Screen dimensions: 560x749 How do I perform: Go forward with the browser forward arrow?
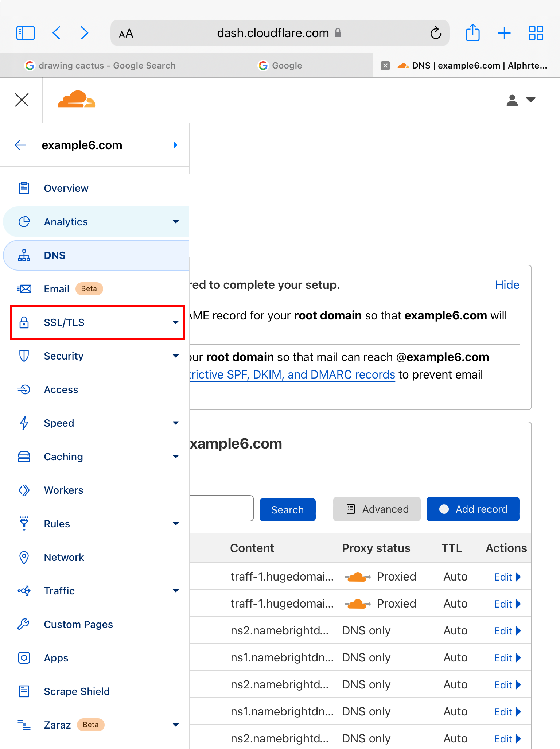(x=84, y=33)
